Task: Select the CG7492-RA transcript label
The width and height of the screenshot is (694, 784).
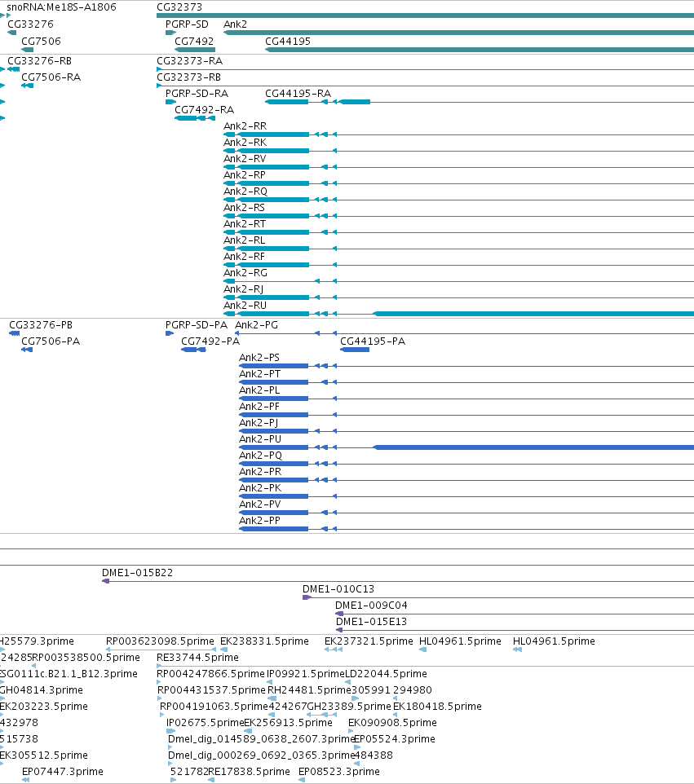Action: [204, 109]
